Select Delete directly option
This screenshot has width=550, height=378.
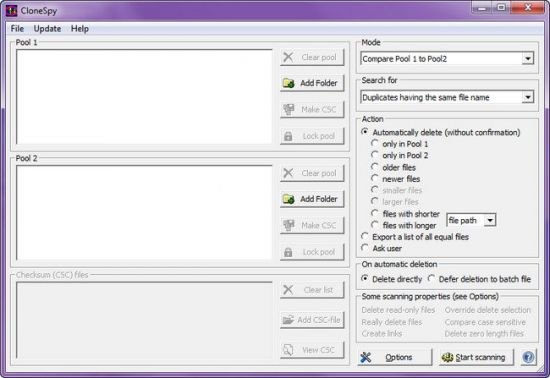click(x=392, y=279)
